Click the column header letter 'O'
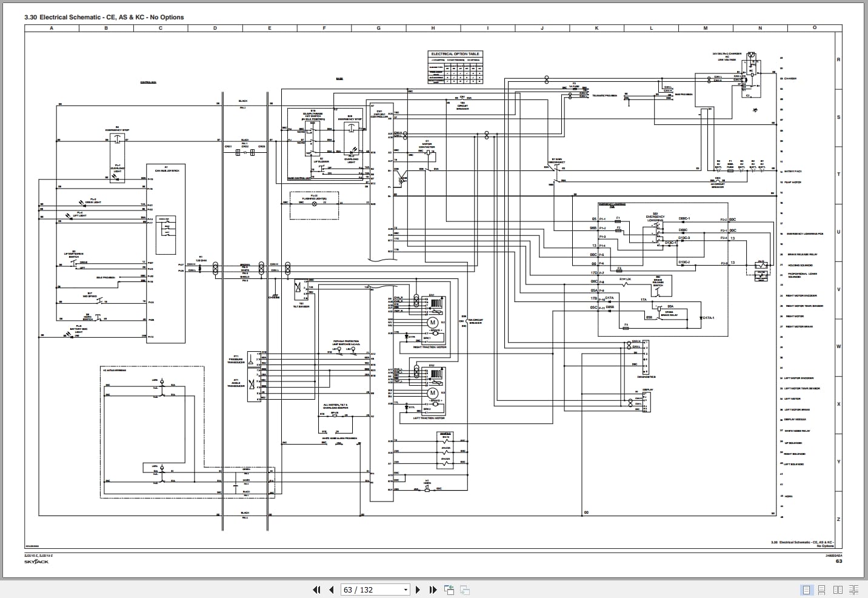Screen dimensions: 868x598 click(815, 28)
